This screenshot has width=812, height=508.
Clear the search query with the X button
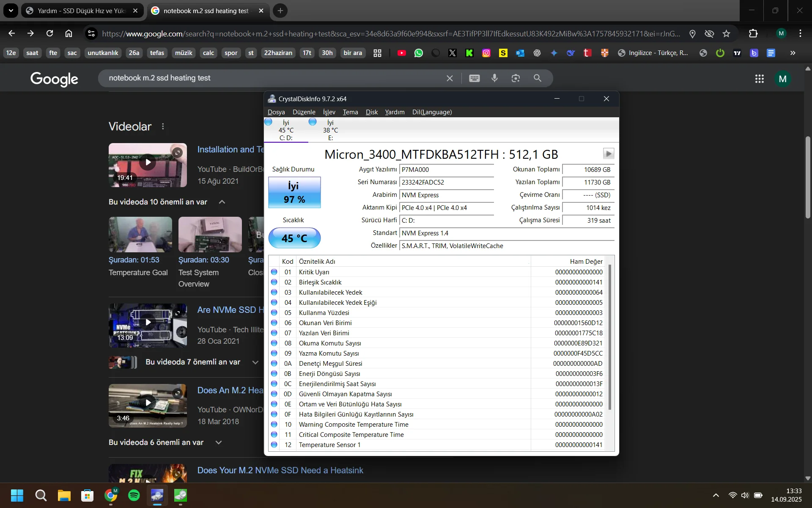450,78
